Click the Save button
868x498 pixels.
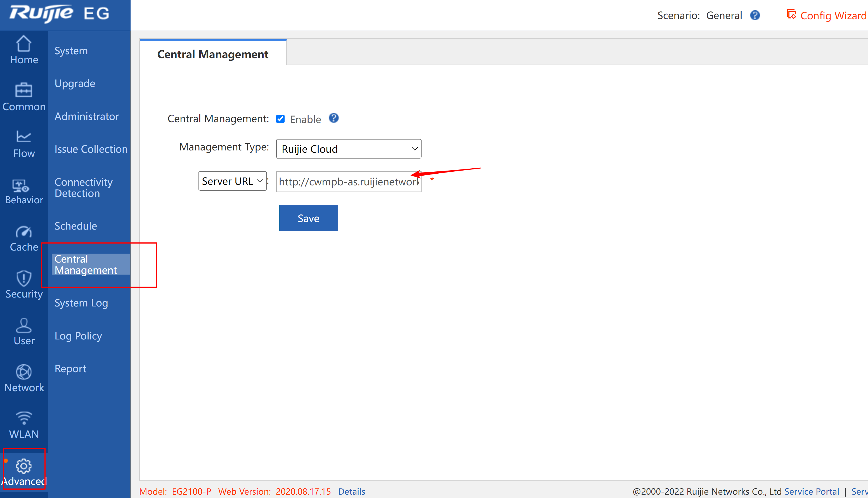(308, 218)
